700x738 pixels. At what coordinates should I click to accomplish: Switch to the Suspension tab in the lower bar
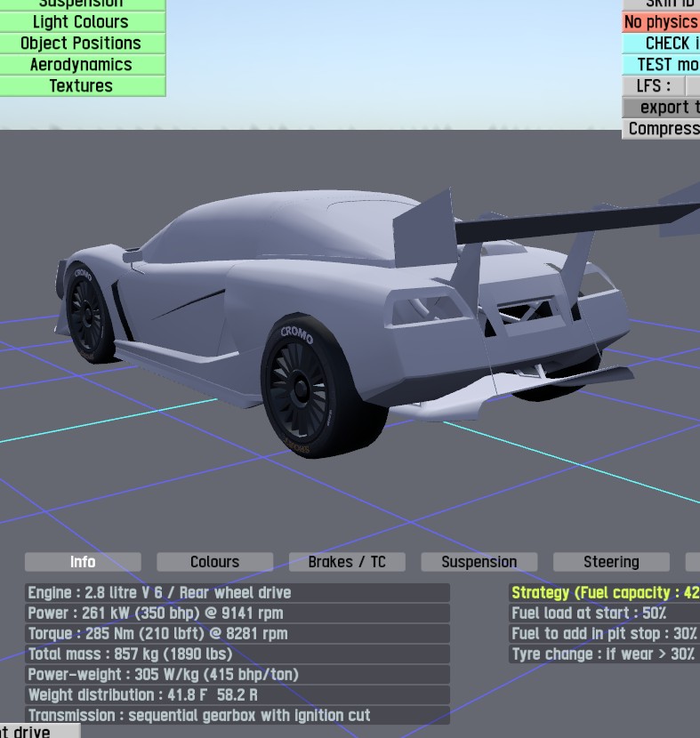point(479,562)
